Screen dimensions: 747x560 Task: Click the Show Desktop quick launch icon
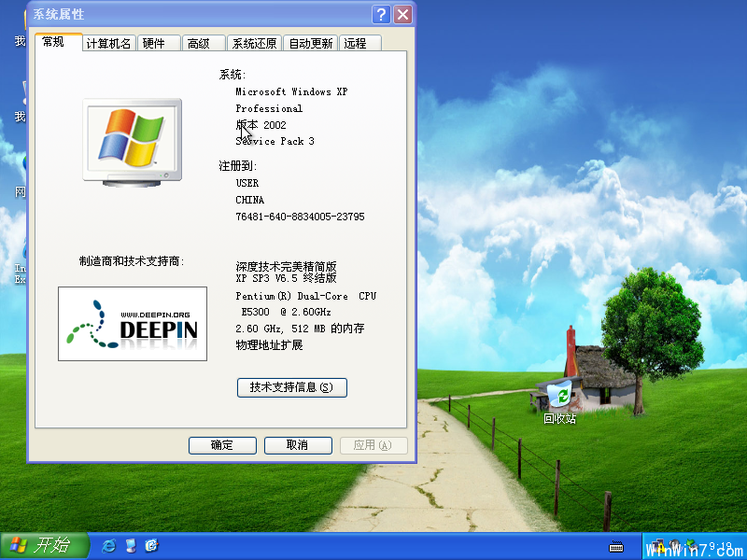tap(131, 546)
